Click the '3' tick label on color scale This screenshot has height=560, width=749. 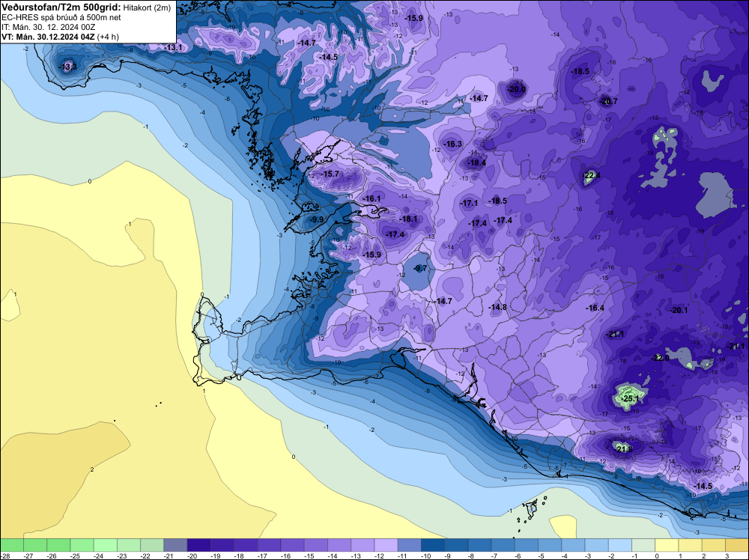click(x=726, y=556)
